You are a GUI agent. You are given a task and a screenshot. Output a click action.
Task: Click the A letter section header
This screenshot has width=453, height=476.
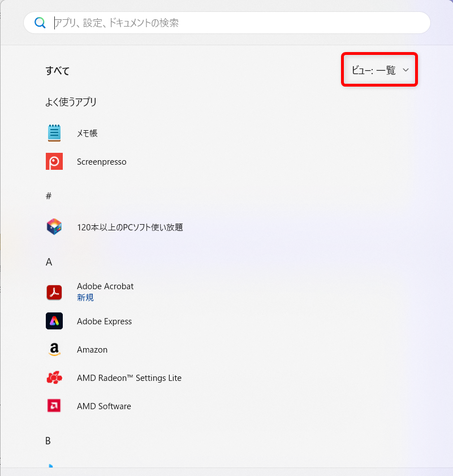49,262
